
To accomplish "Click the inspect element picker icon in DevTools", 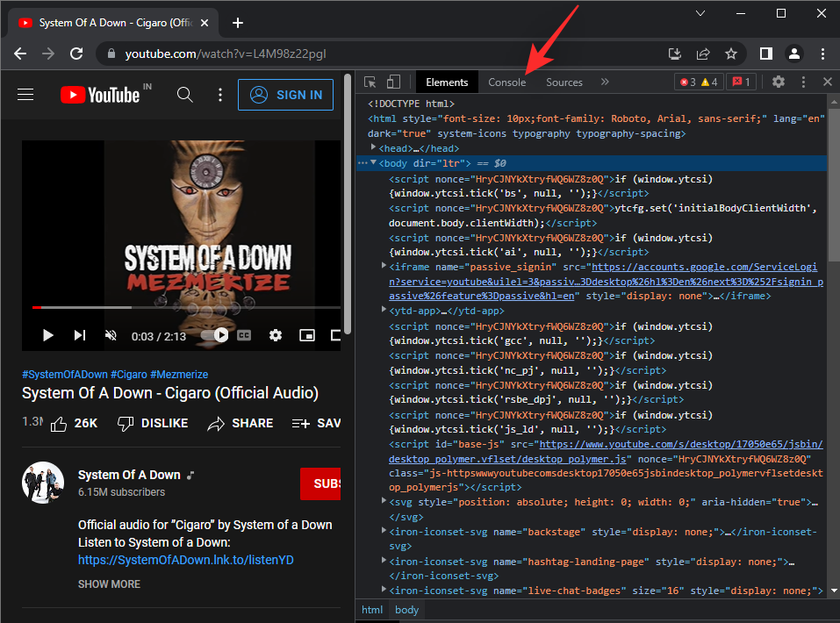I will (370, 82).
